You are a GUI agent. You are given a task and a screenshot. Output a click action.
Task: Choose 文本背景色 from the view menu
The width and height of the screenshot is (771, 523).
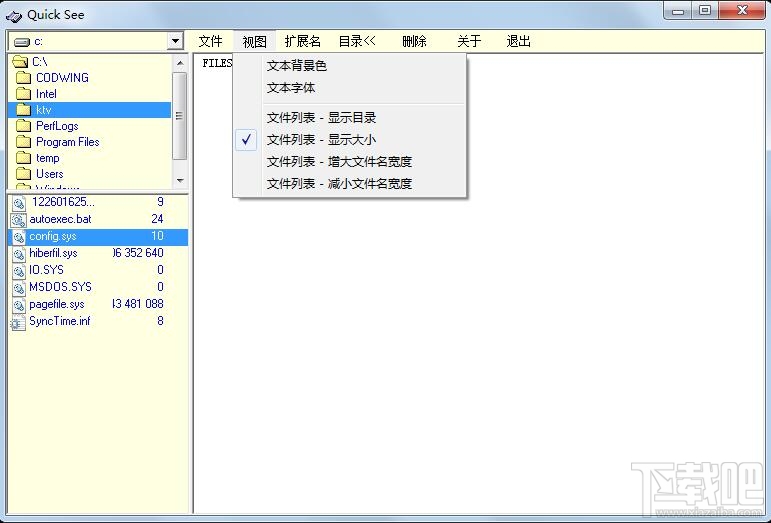coord(349,65)
